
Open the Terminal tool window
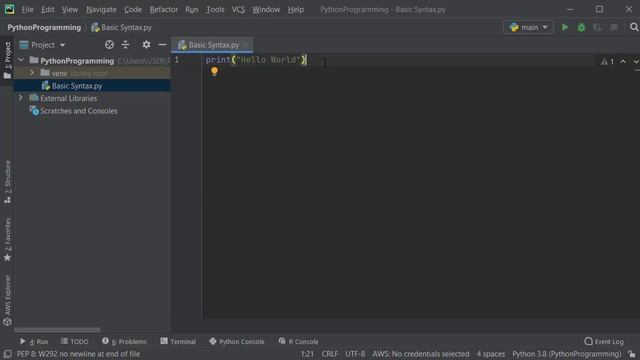click(x=178, y=341)
